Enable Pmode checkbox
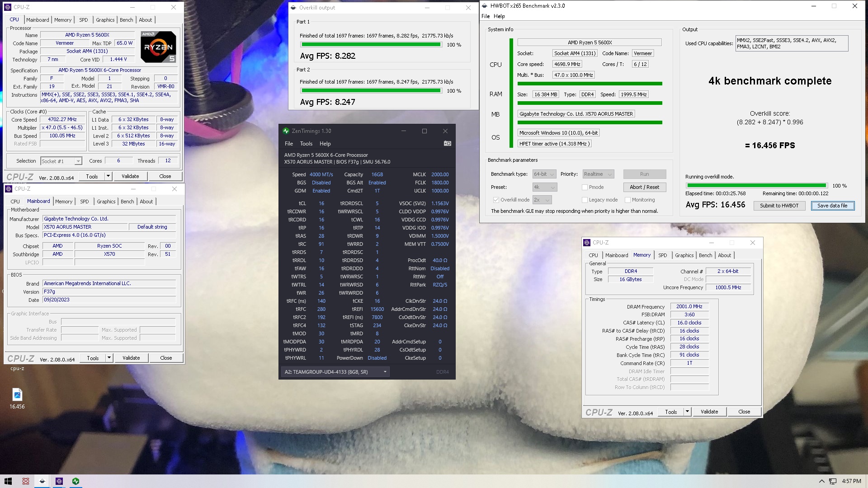868x488 pixels. [x=585, y=187]
